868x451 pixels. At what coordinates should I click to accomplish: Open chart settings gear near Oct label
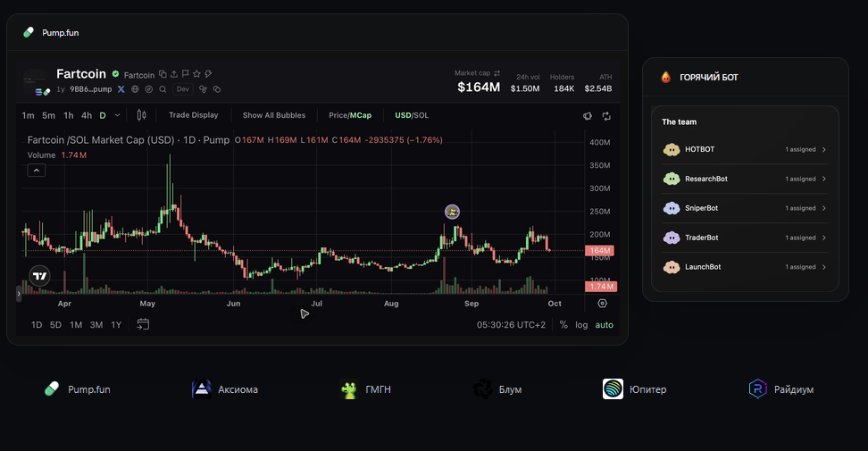(602, 304)
